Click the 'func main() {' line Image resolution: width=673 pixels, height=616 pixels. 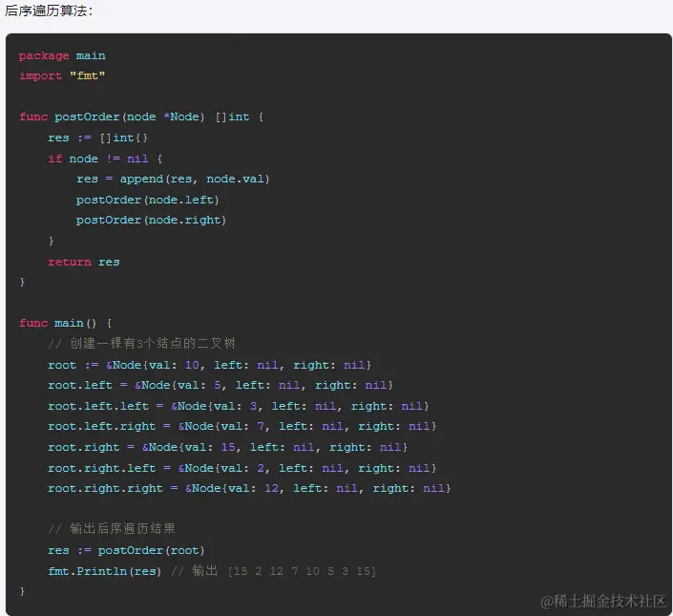pyautogui.click(x=66, y=323)
